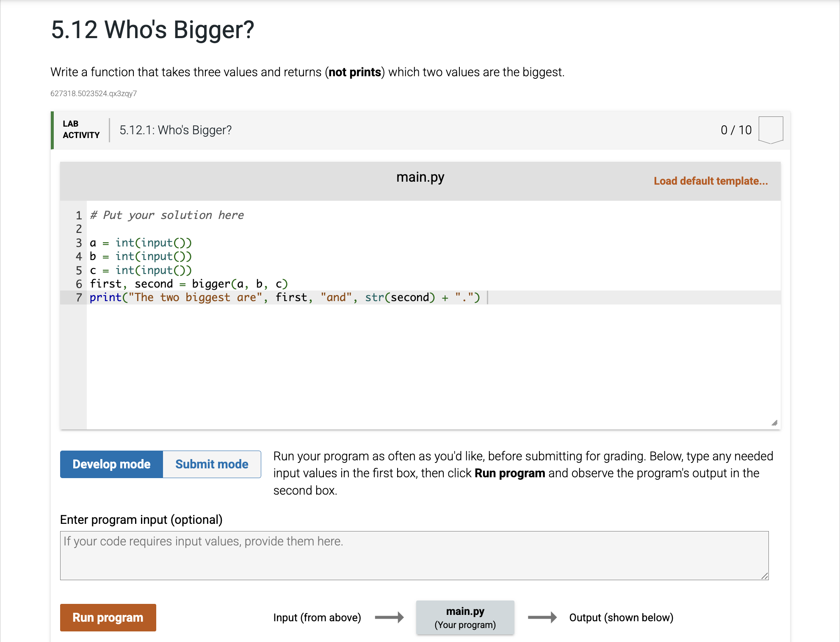Click the '5.12.1: Who's Bigger?' activity title
Image resolution: width=840 pixels, height=642 pixels.
[176, 130]
